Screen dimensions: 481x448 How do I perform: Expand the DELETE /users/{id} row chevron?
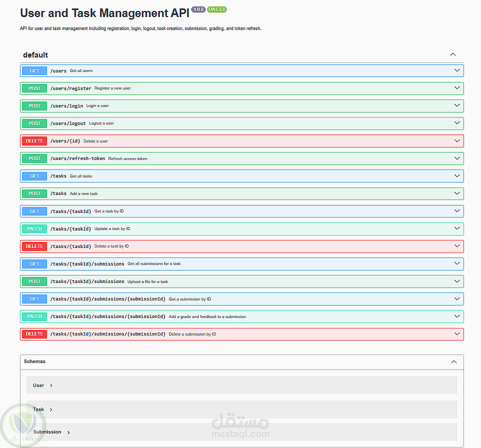[x=457, y=140]
